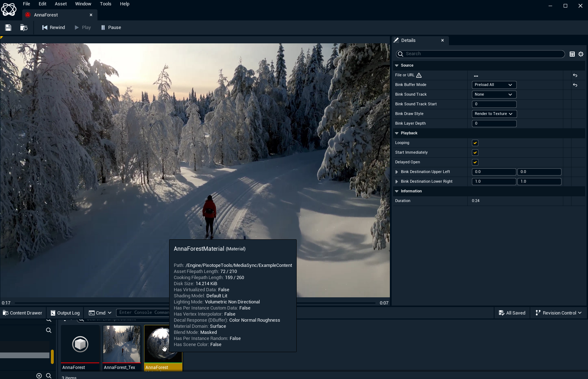Open the Details panel settings gear icon
Viewport: 588px width, 379px height.
(581, 54)
